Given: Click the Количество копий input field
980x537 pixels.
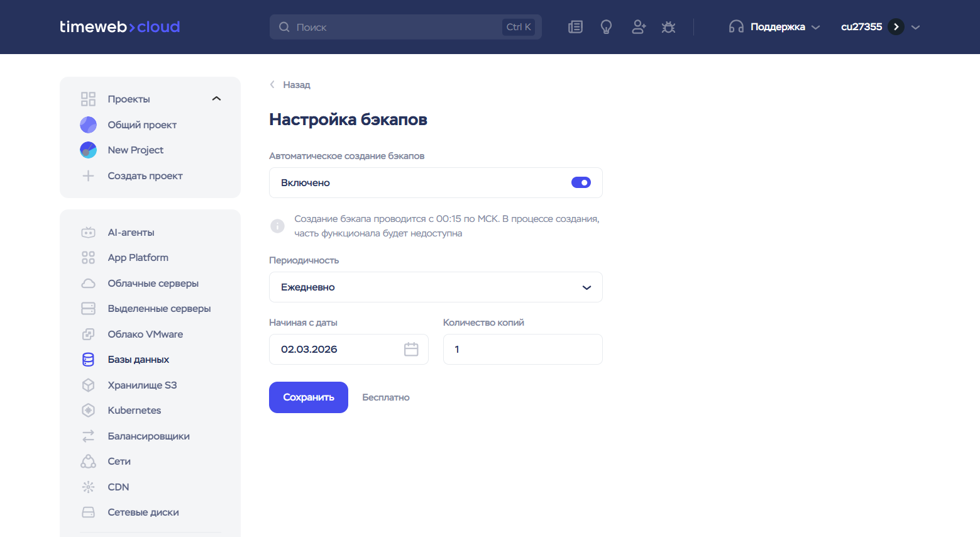Looking at the screenshot, I should tap(522, 350).
